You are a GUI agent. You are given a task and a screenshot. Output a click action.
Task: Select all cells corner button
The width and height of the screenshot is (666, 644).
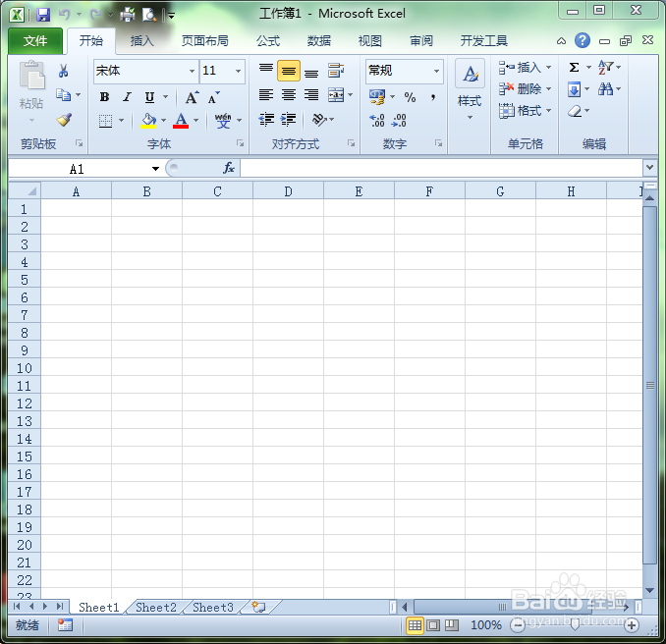tap(25, 190)
